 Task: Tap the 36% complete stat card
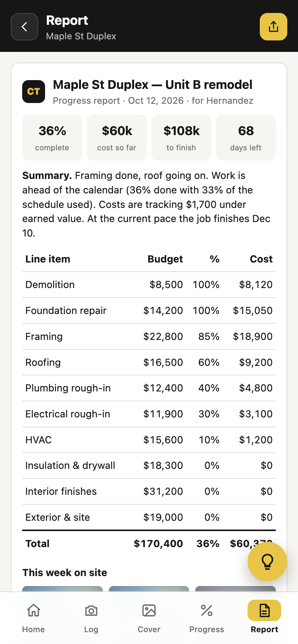tap(52, 138)
